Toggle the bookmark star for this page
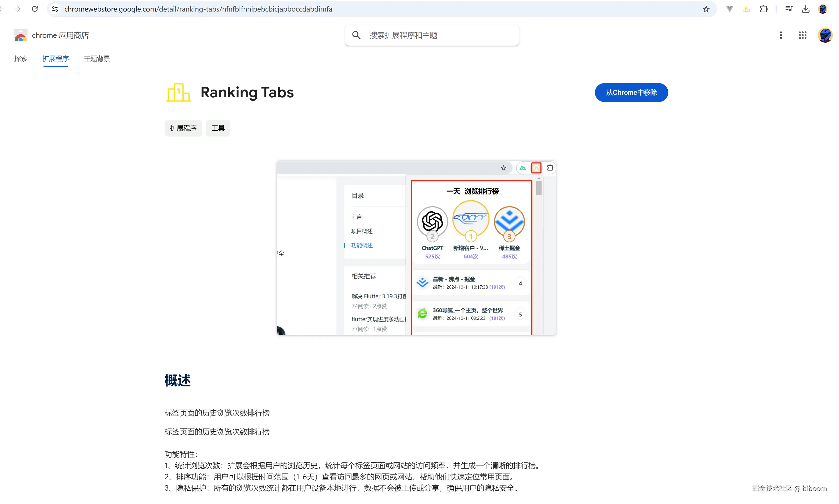The height and width of the screenshot is (504, 839). coord(706,9)
